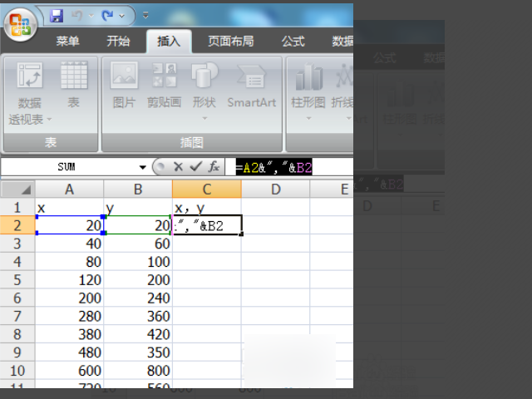532x399 pixels.
Task: Cancel the formula entry with X button
Action: (178, 166)
